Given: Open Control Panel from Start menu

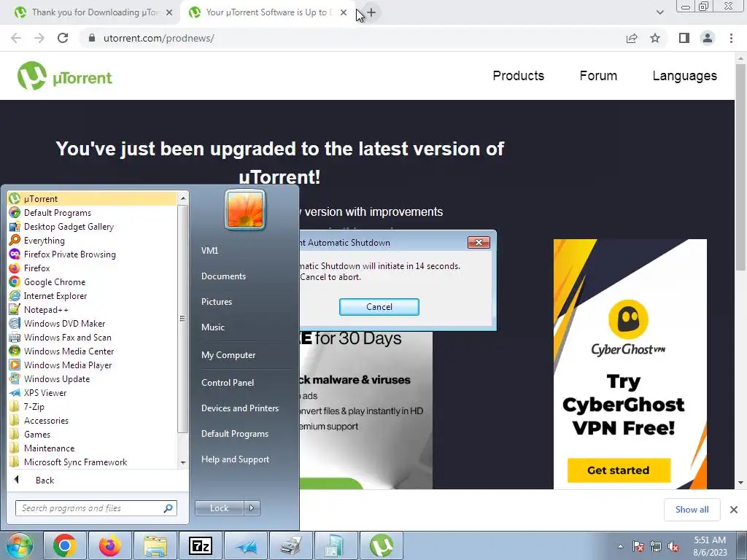Looking at the screenshot, I should pos(228,382).
